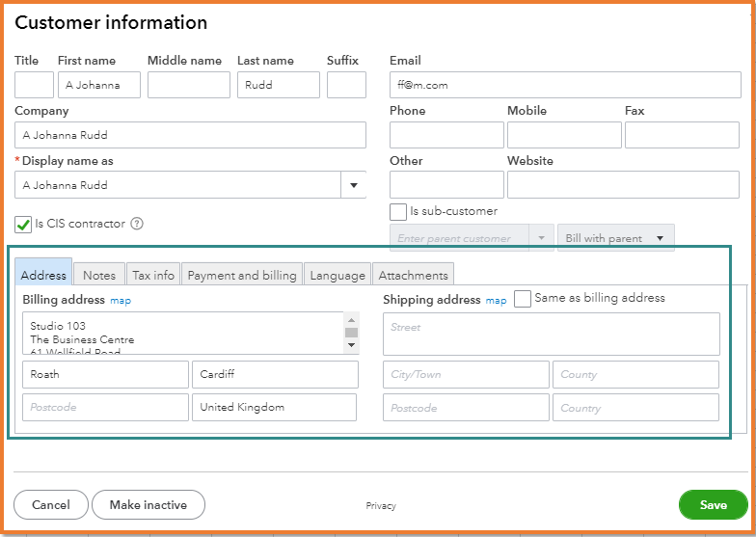Tick Same as billing address checkbox
Screen dimensions: 756x537
pos(523,299)
